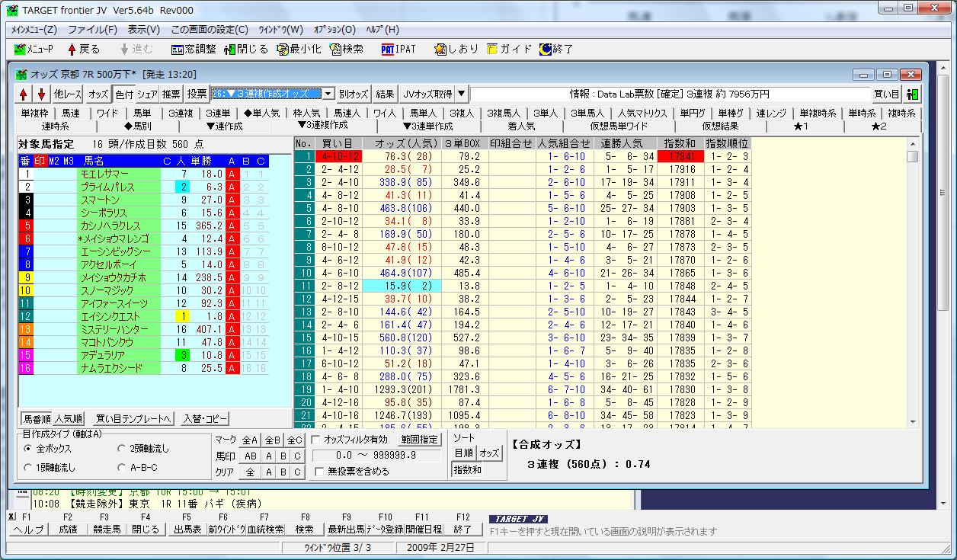Viewport: 957px width, 560px height.
Task: Select the A-B-C radio option
Action: (x=123, y=467)
